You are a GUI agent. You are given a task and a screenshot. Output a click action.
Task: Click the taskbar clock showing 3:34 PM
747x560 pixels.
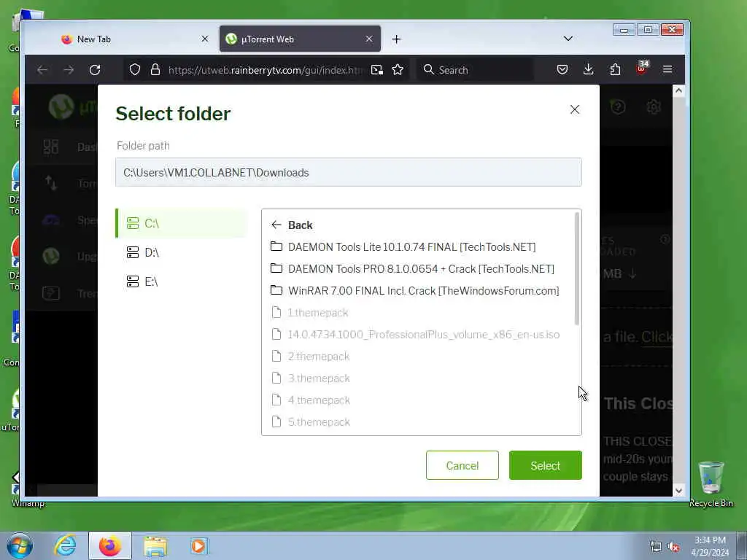click(710, 546)
